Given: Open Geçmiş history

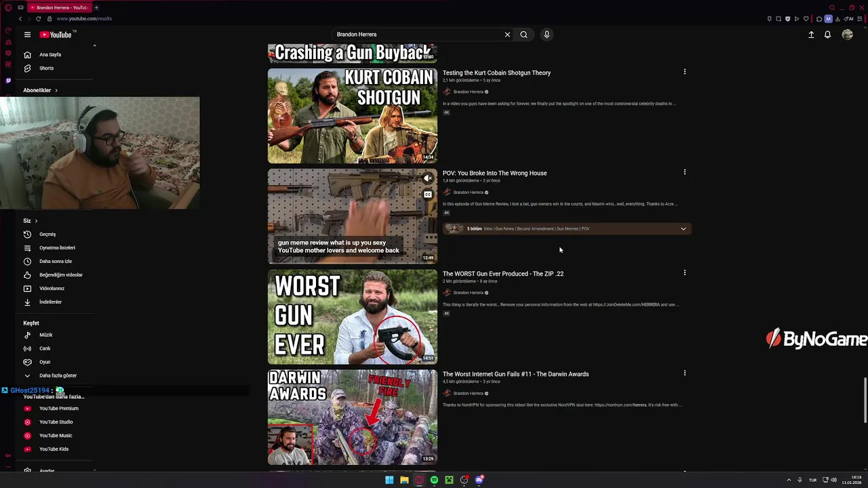Looking at the screenshot, I should click(x=47, y=235).
